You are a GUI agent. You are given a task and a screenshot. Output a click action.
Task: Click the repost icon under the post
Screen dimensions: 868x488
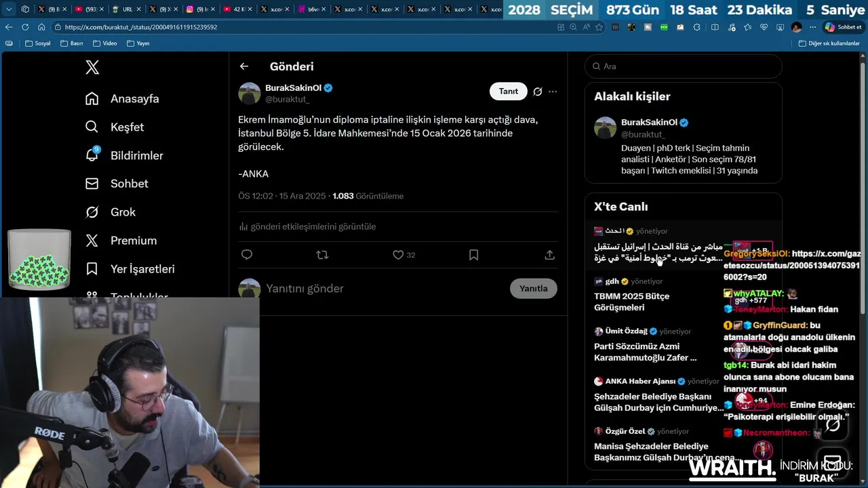pyautogui.click(x=322, y=255)
